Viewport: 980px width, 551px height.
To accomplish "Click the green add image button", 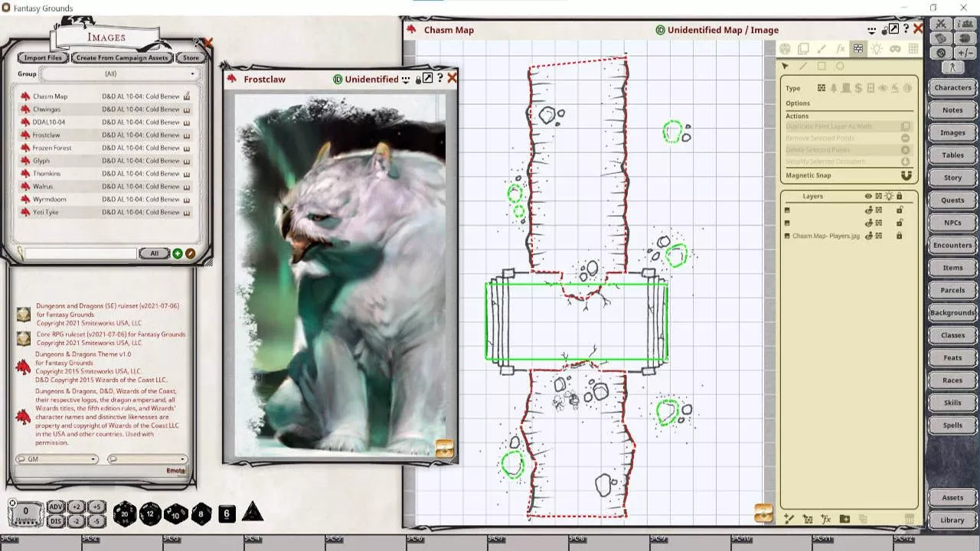I will 178,253.
